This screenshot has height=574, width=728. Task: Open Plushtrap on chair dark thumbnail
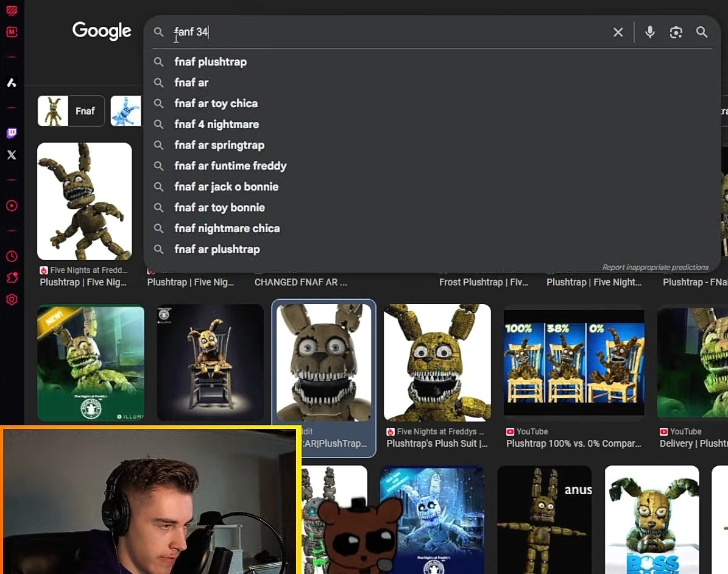[210, 363]
